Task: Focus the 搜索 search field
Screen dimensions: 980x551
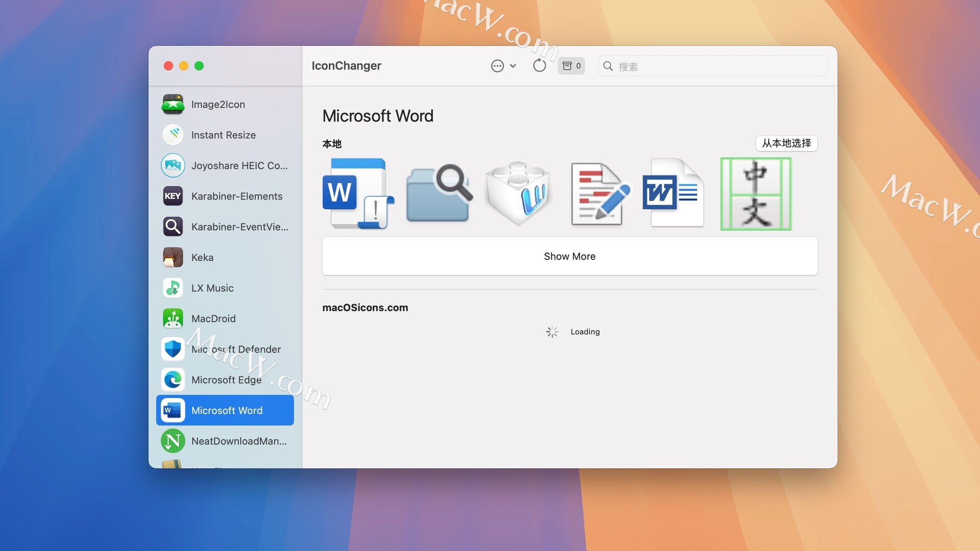Action: (713, 66)
